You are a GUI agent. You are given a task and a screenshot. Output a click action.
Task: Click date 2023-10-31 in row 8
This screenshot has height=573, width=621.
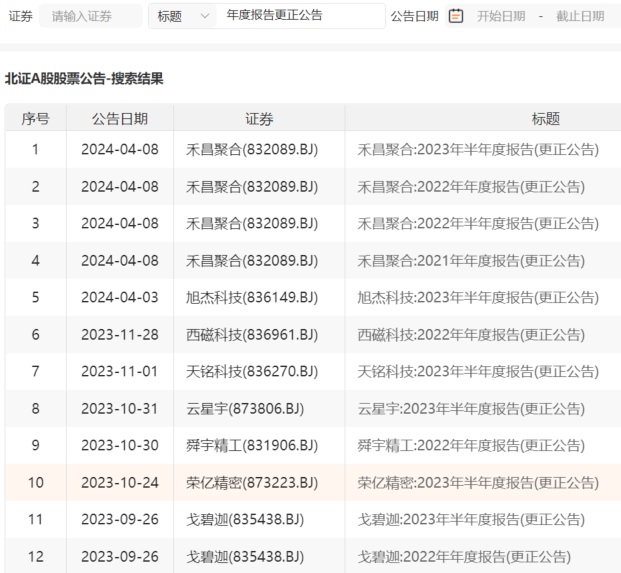[x=120, y=409]
